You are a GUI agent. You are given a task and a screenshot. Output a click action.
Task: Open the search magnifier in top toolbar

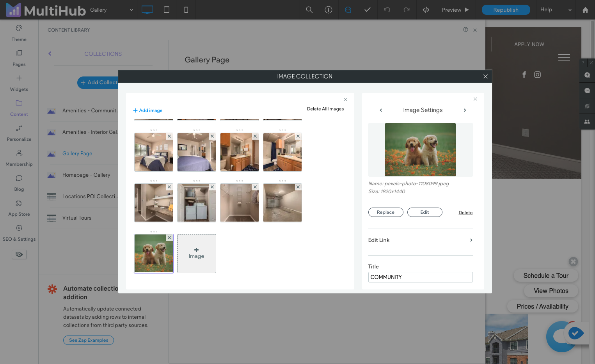click(x=309, y=10)
